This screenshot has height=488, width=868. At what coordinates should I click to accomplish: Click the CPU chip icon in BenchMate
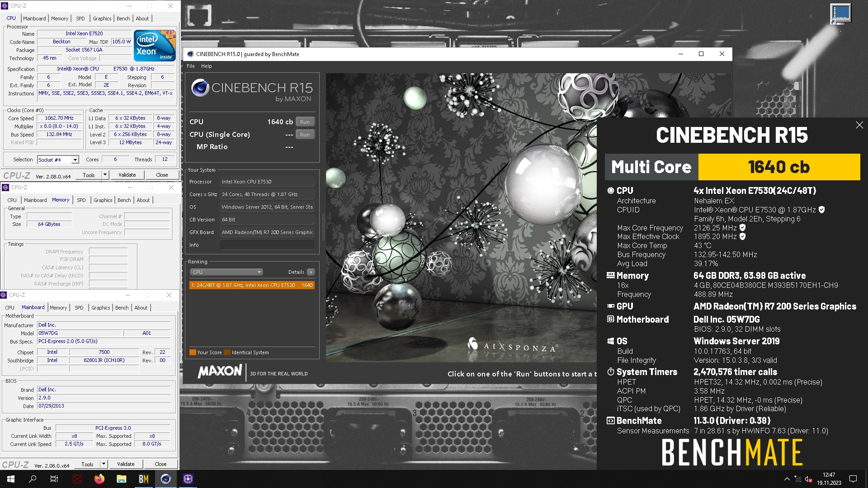[611, 191]
